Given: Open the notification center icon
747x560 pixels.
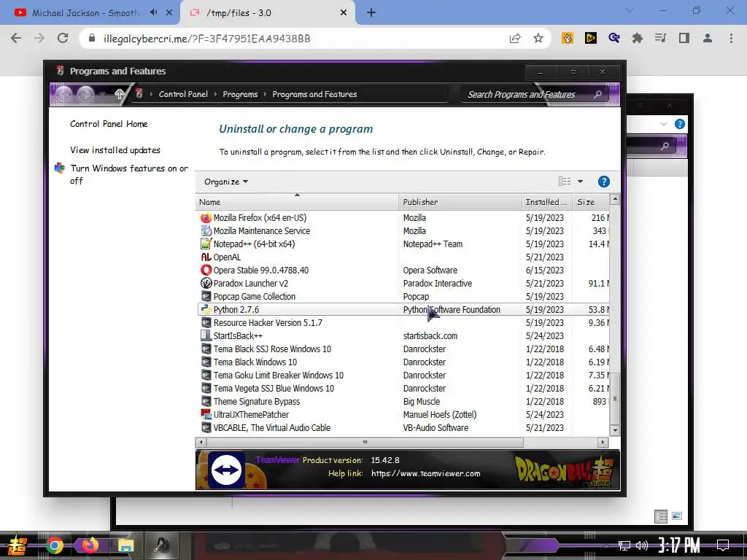Looking at the screenshot, I should (x=723, y=545).
